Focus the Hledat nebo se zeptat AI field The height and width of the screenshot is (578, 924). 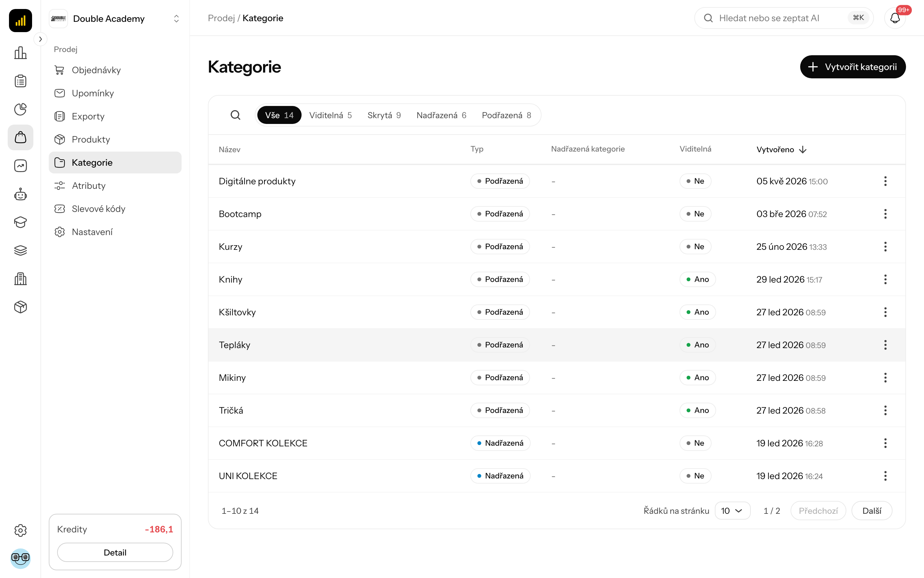(783, 18)
